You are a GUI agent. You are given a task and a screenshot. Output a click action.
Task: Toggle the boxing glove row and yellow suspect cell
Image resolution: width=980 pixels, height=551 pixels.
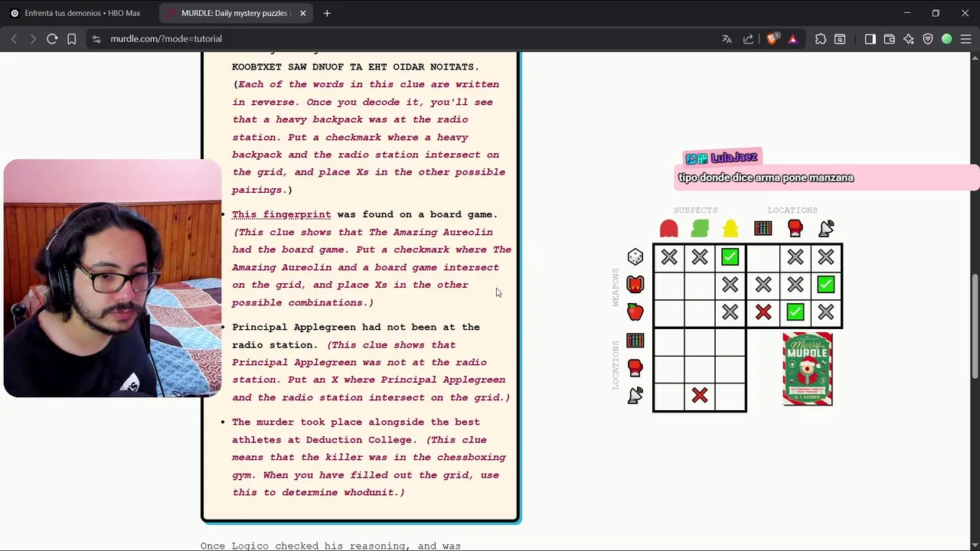[730, 368]
